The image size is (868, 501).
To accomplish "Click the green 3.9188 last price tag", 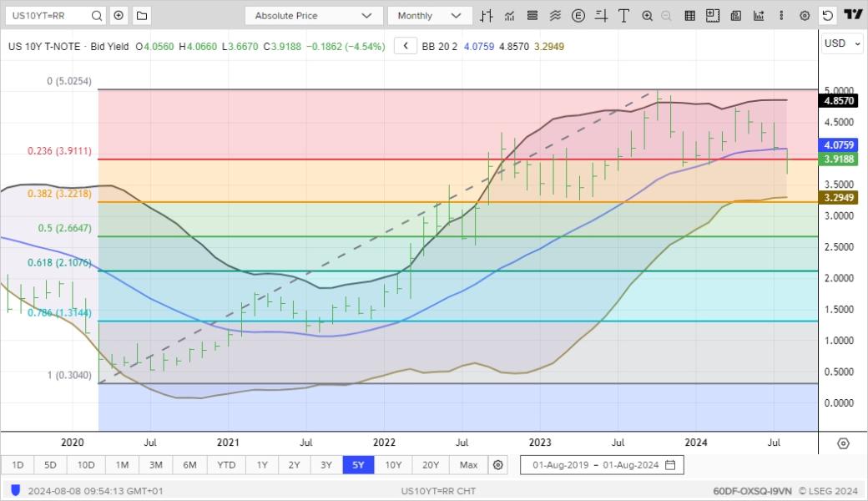I will [839, 159].
